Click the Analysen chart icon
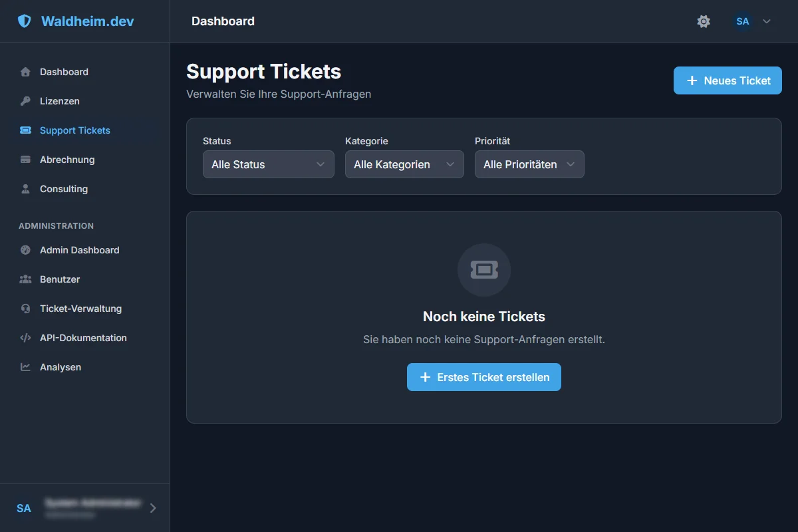Screen dimensions: 798x532 click(x=25, y=367)
